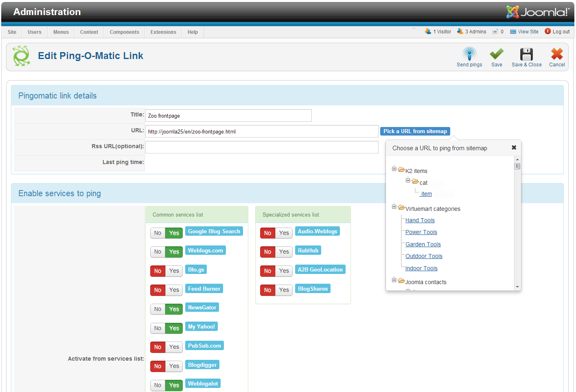Click the Save & Close floppy icon

point(526,54)
